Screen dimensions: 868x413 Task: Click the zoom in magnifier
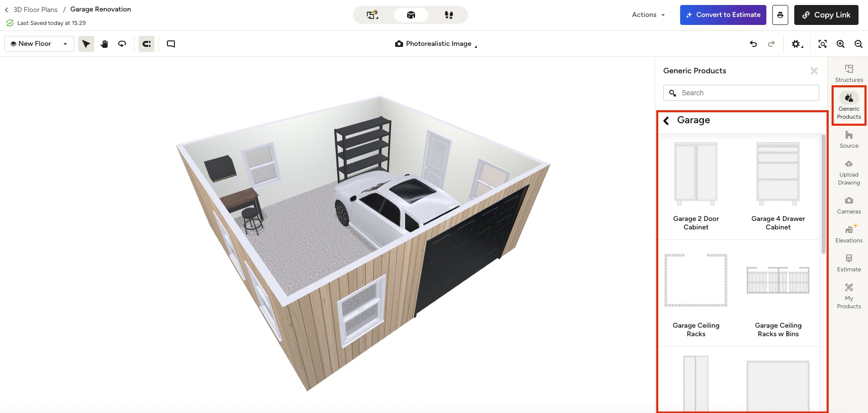point(841,44)
